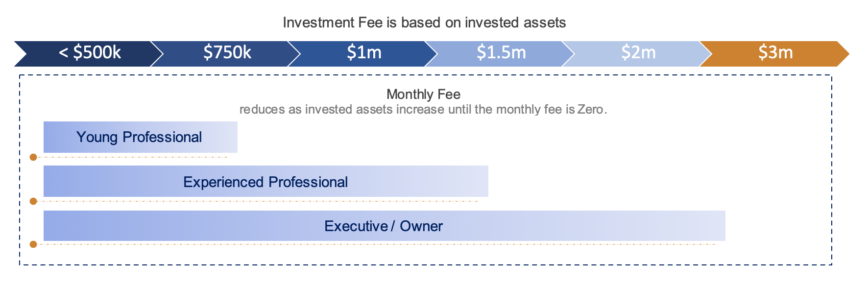Click orange dot below Experienced Professional
Viewport: 868px width, 285px height.
point(33,201)
